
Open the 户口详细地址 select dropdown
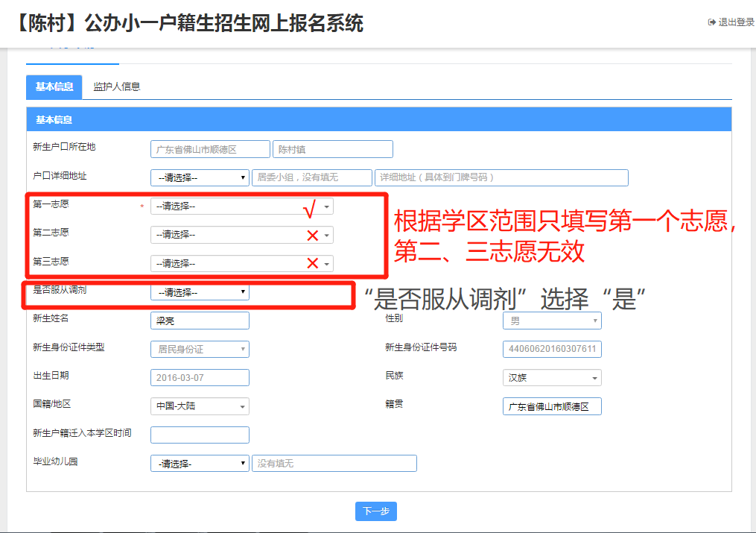point(200,177)
